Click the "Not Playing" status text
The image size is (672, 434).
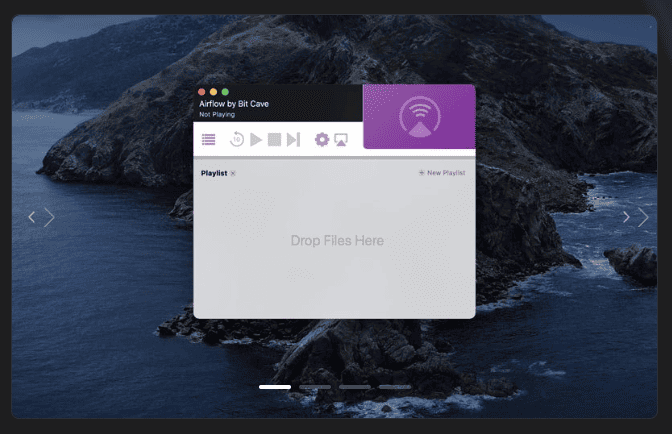pos(217,114)
